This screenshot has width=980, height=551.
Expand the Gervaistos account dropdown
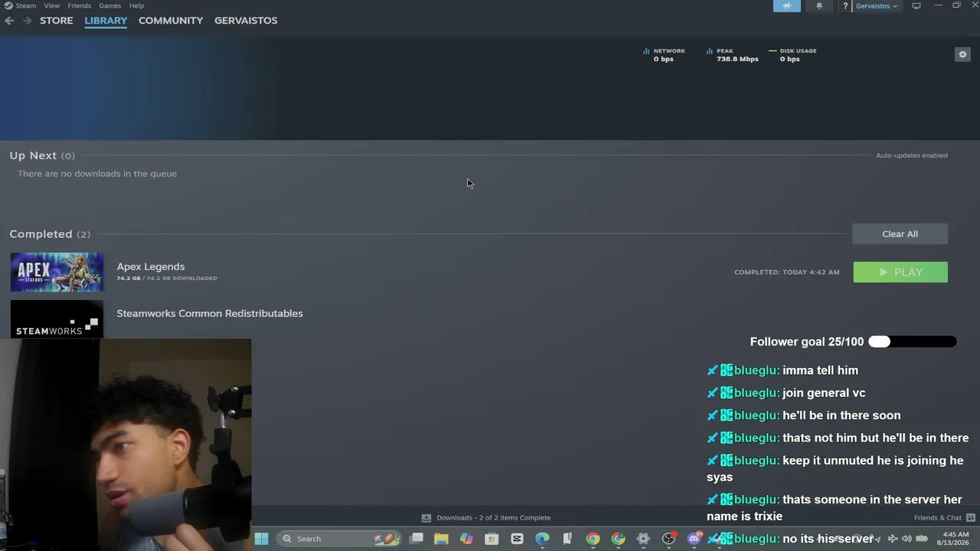point(877,6)
